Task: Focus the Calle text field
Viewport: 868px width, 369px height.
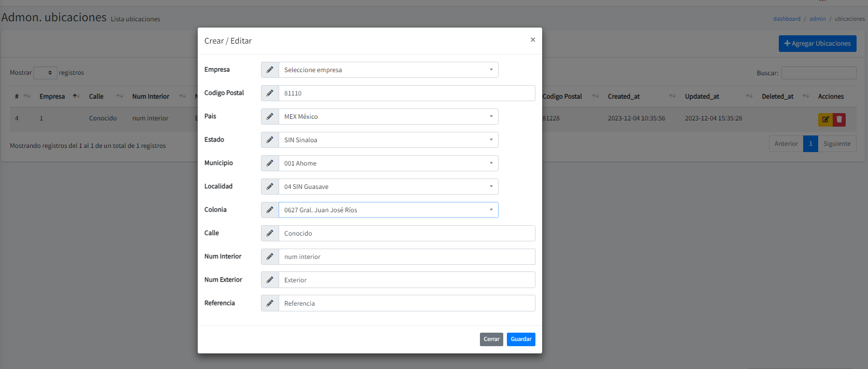Action: pyautogui.click(x=407, y=234)
